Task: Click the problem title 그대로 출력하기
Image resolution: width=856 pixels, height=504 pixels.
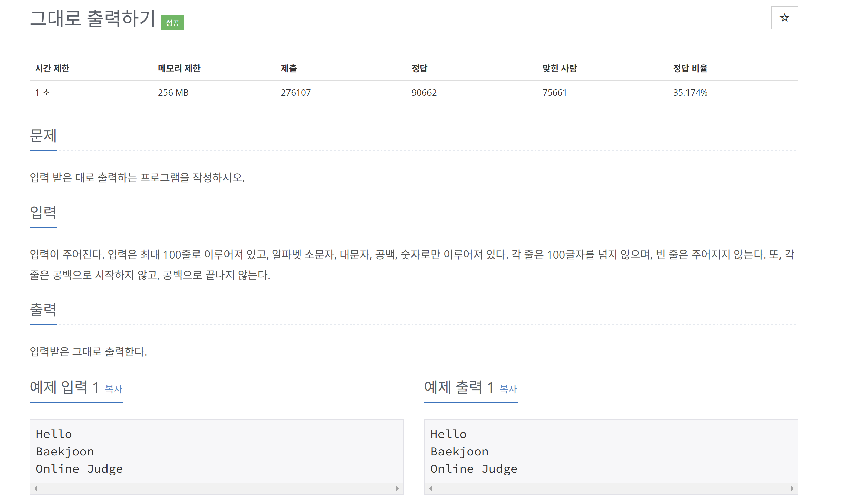Action: [x=92, y=18]
